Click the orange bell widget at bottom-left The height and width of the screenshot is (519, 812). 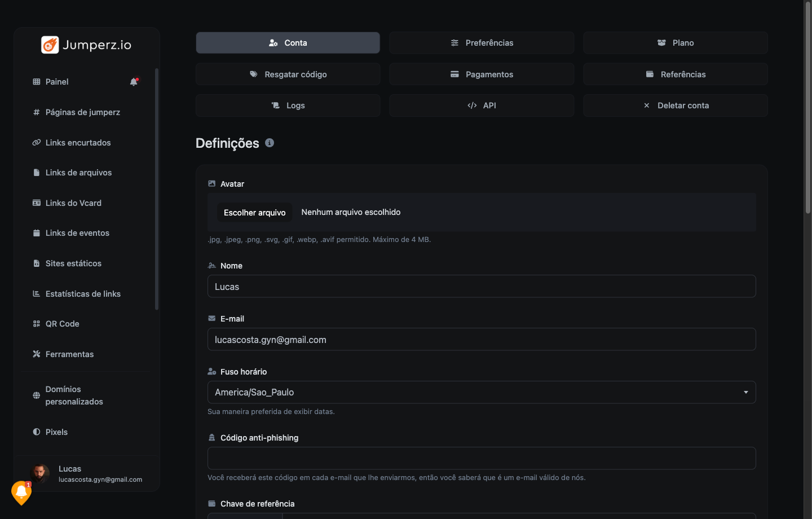point(21,492)
